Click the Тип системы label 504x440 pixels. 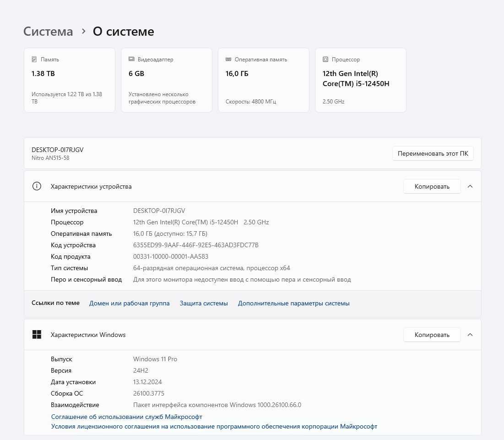click(x=69, y=268)
